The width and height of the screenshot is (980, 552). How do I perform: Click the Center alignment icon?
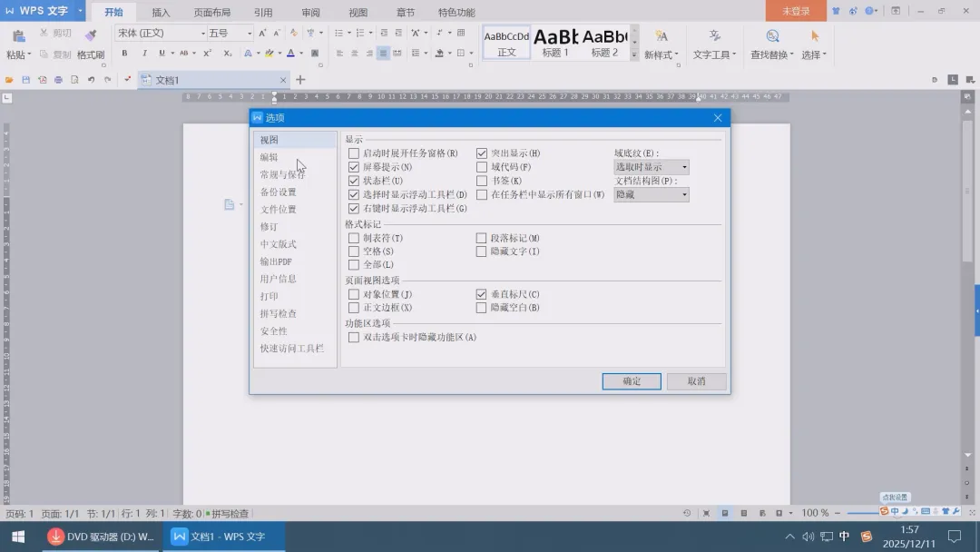(355, 54)
